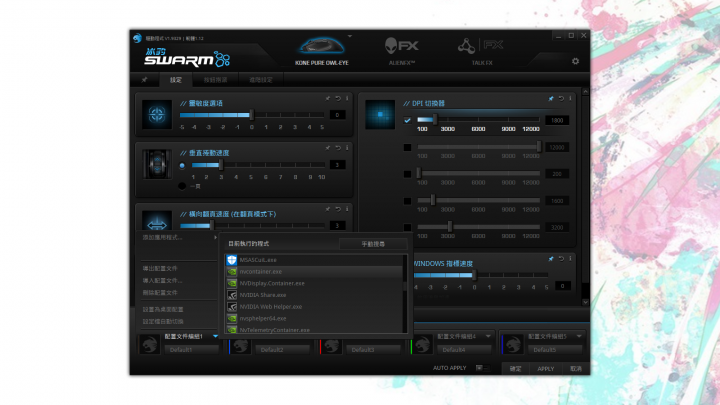Viewport: 720px width, 405px height.
Task: Open the AlienFX module
Action: click(x=402, y=51)
